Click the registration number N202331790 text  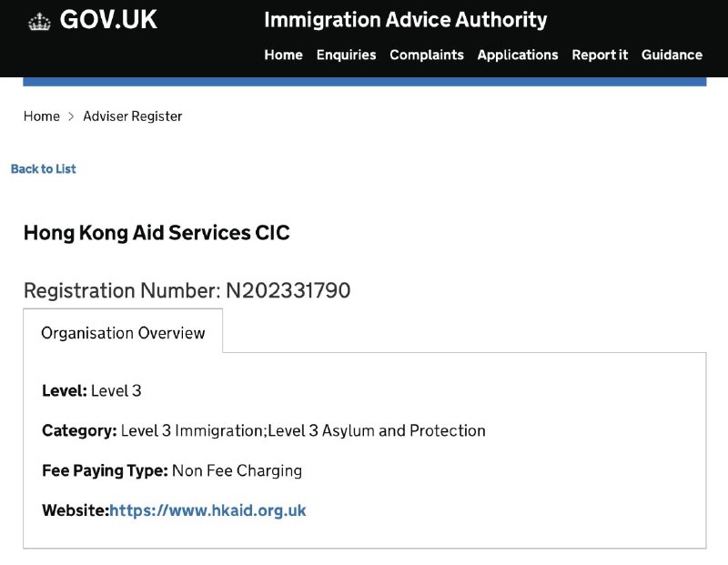(288, 290)
